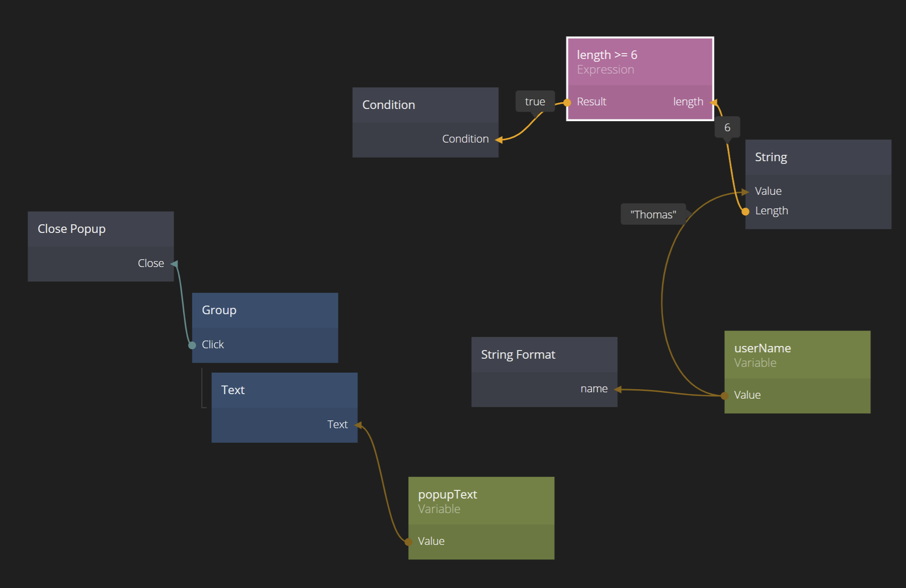Viewport: 906px width, 588px height.
Task: Click the '6' value label on connection
Action: 727,128
